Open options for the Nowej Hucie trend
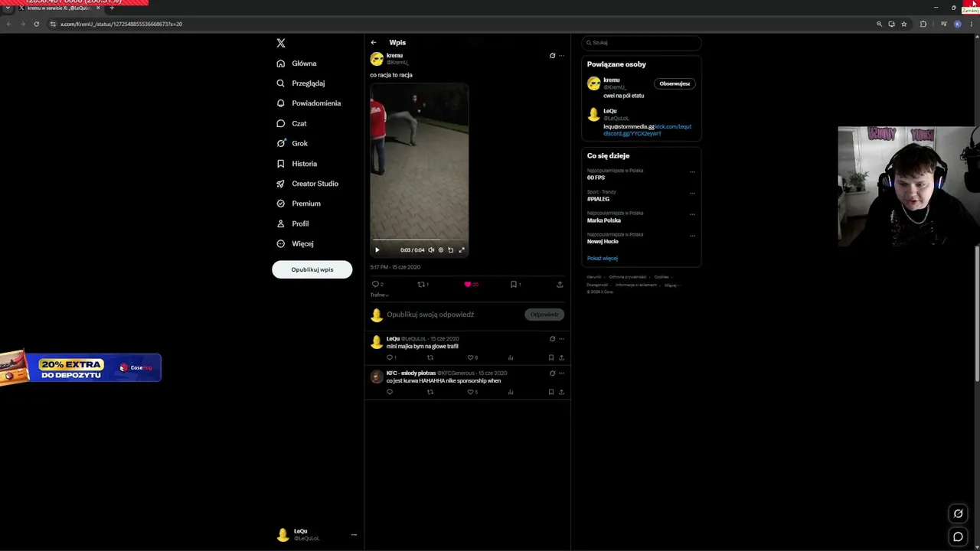 tap(692, 236)
